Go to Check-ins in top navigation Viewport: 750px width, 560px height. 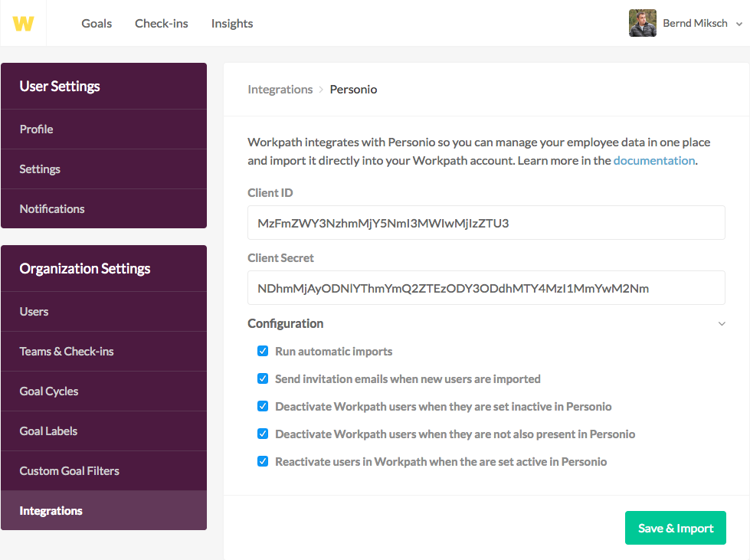coord(161,24)
